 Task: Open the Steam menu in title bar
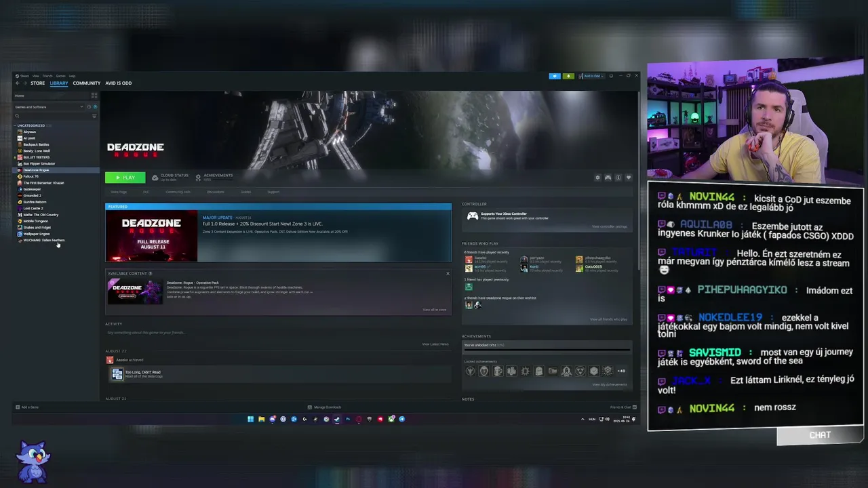24,76
